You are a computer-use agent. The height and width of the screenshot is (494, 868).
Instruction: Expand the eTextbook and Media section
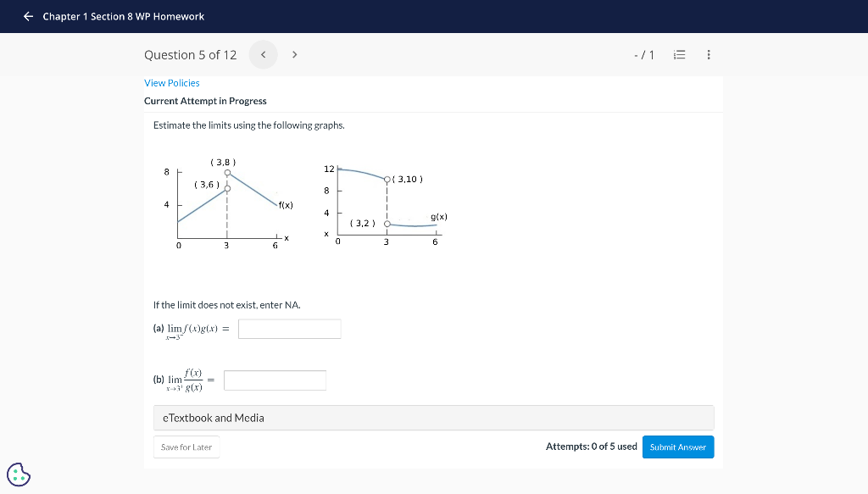point(432,417)
